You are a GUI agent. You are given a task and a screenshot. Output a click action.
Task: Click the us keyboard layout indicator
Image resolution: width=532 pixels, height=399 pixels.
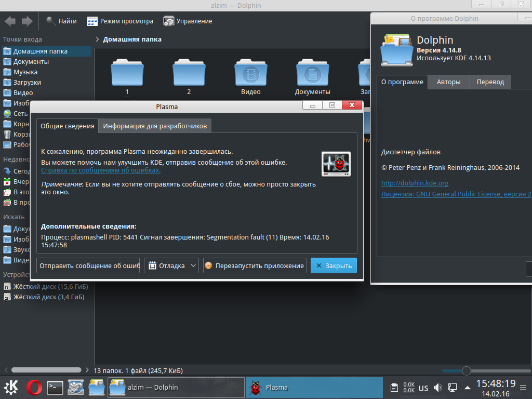pos(423,388)
